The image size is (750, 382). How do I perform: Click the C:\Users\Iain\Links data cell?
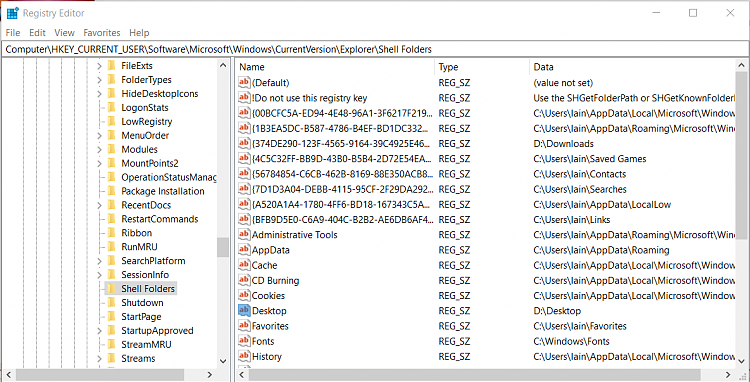tap(572, 220)
